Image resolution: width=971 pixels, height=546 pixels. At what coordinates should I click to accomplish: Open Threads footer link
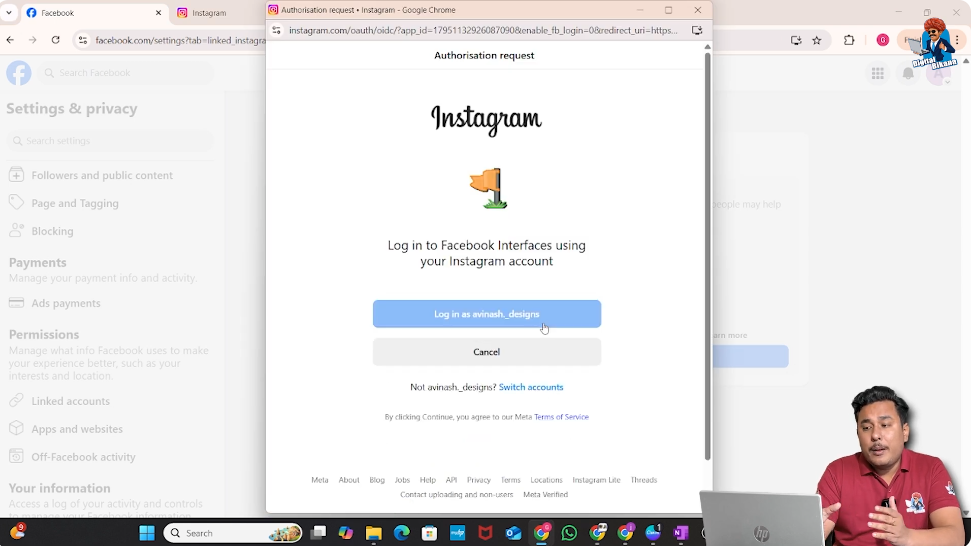pyautogui.click(x=643, y=480)
